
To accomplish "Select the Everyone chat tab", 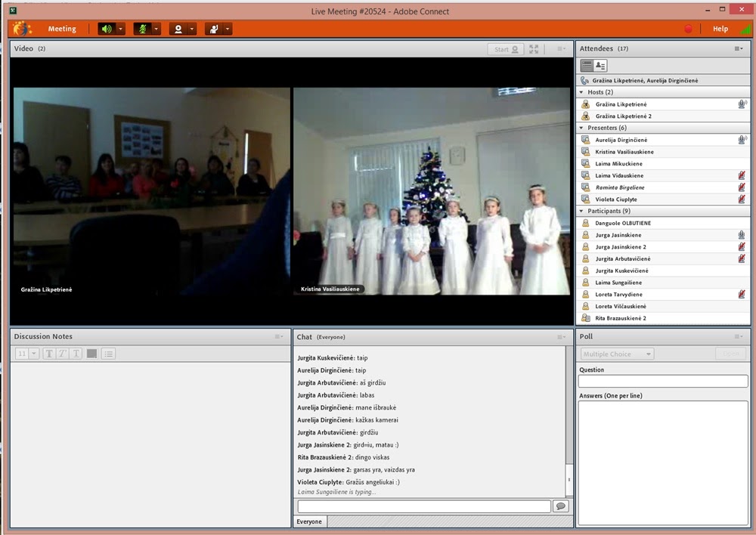I will pyautogui.click(x=309, y=521).
